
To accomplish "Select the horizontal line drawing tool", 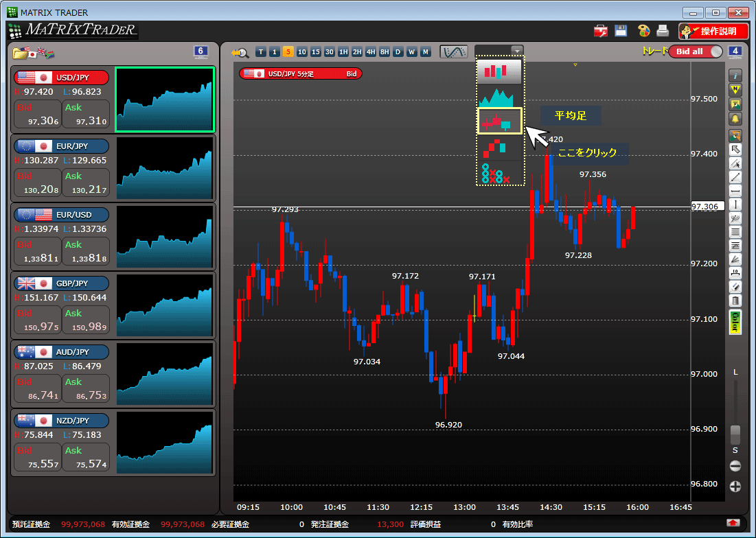I will (x=735, y=191).
